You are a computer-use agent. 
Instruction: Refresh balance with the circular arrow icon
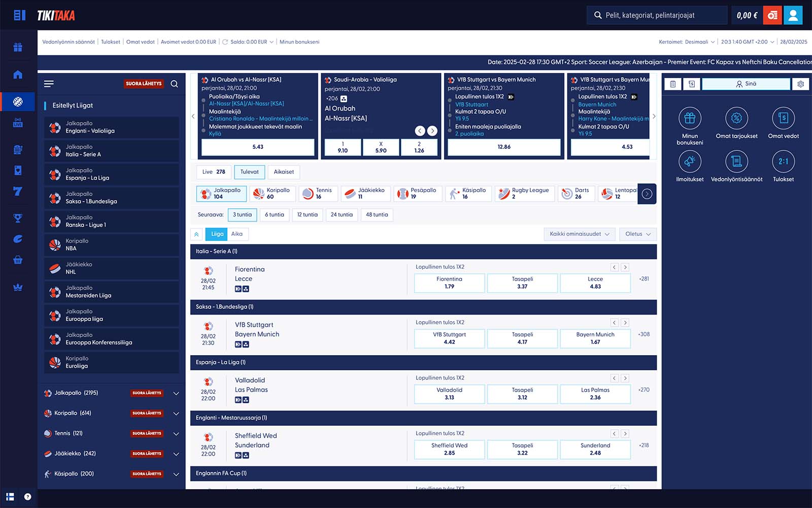click(x=225, y=42)
